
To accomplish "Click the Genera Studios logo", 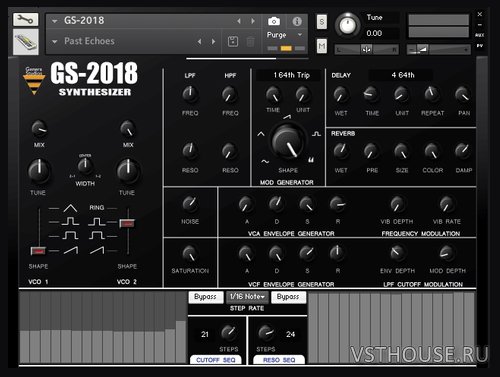I will pyautogui.click(x=34, y=80).
